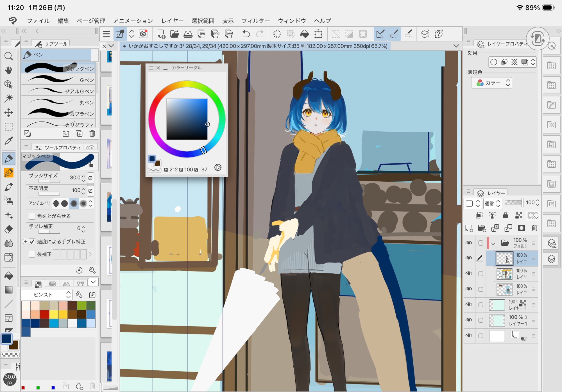Select the magnifier Zoom tool

click(x=8, y=56)
